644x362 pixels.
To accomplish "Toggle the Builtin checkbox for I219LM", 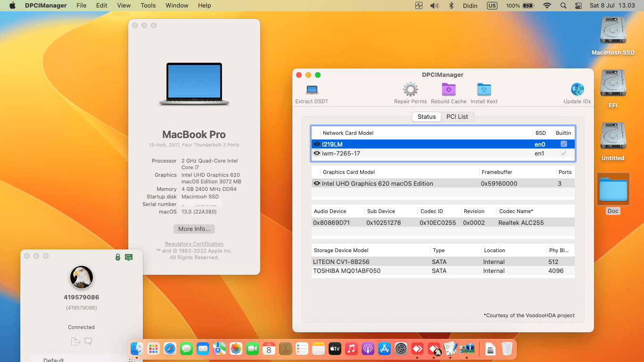I will (x=563, y=144).
